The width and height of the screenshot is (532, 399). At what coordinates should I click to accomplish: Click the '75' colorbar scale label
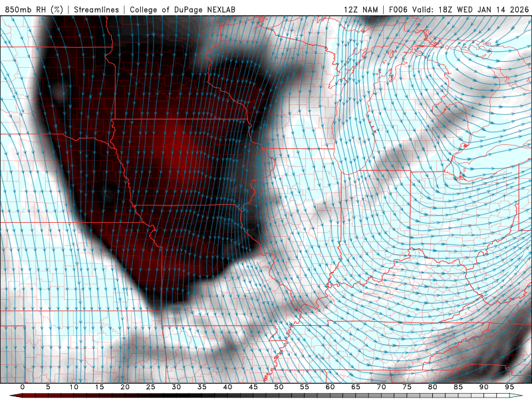pos(407,387)
